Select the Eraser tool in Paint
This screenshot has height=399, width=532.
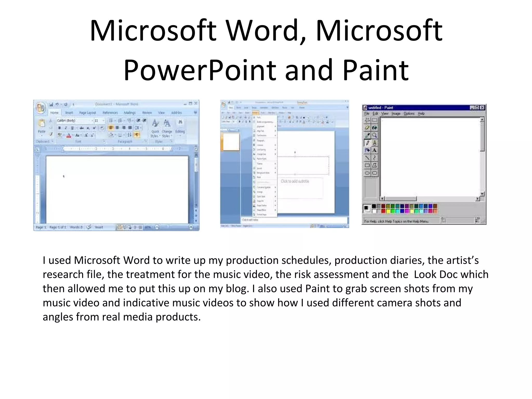tap(367, 128)
